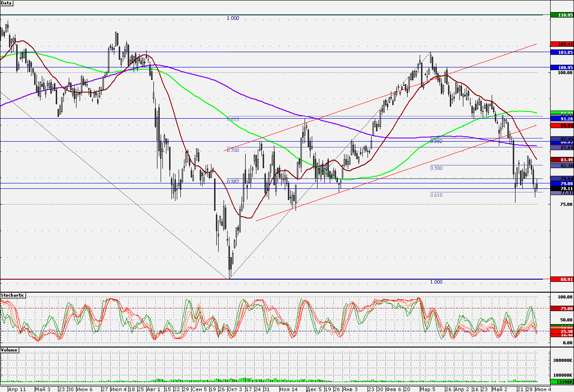
Task: Click the Окт 3 date label
Action: pyautogui.click(x=235, y=389)
